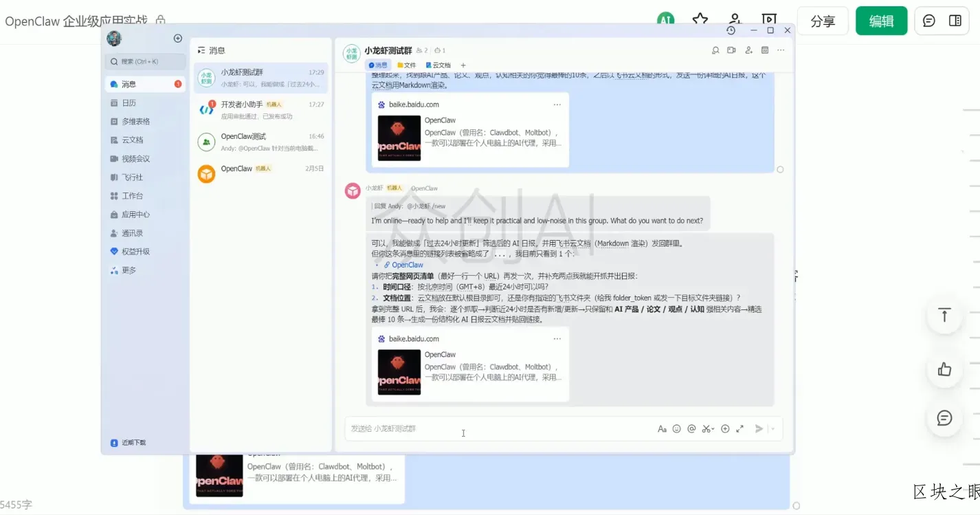Open the OpenClaw link in bot reply

click(407, 265)
